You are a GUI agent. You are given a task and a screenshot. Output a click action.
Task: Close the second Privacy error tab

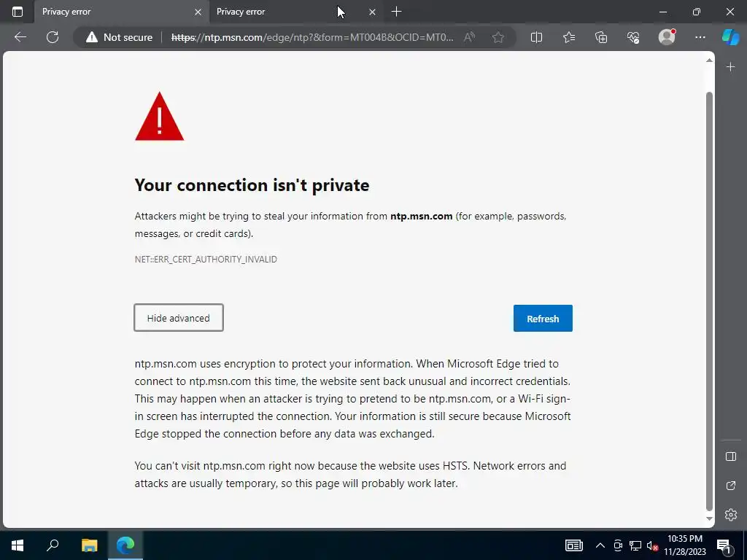pyautogui.click(x=372, y=12)
